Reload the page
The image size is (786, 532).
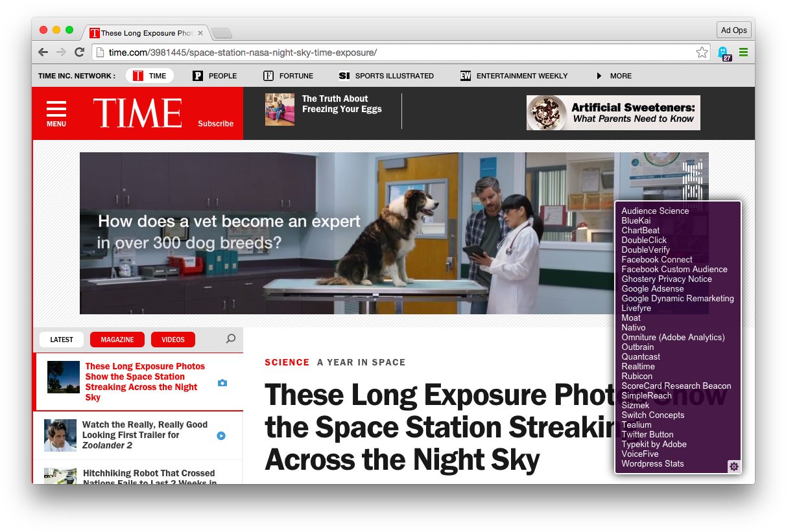tap(79, 52)
